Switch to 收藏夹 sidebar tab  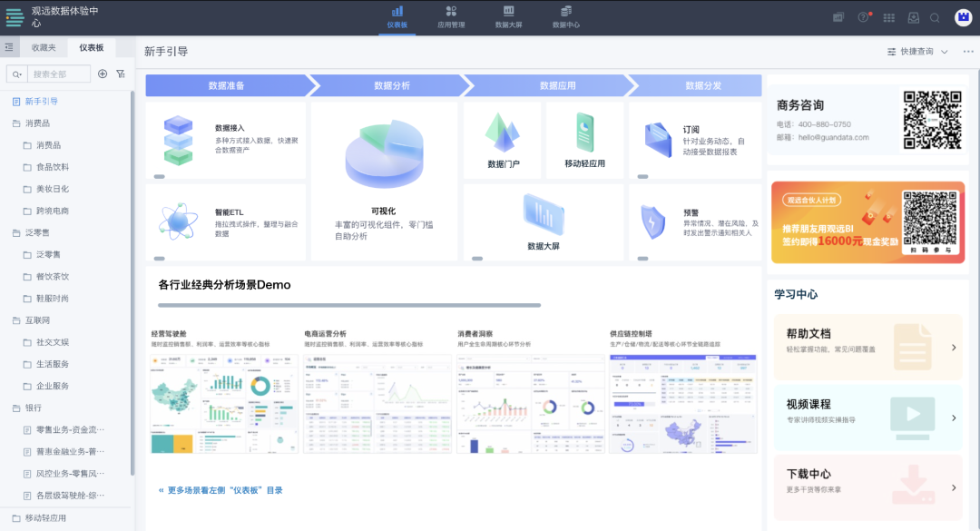pyautogui.click(x=44, y=47)
